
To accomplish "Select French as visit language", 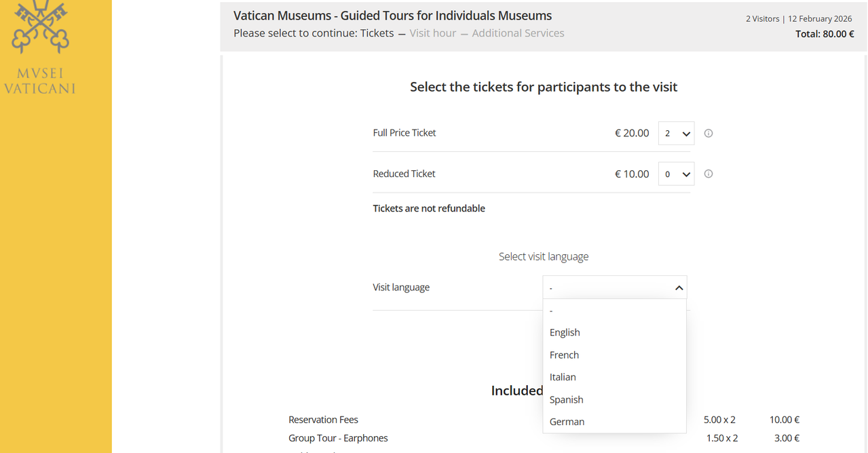I will point(564,355).
